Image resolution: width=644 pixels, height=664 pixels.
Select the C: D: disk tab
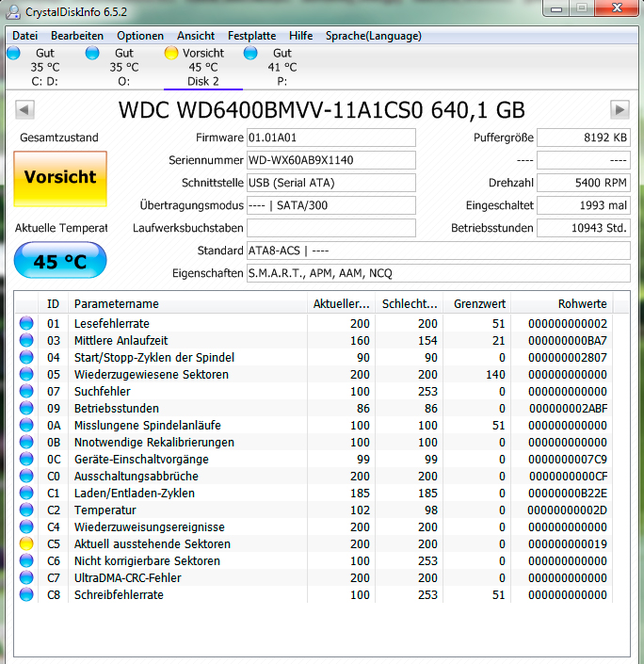coord(45,67)
